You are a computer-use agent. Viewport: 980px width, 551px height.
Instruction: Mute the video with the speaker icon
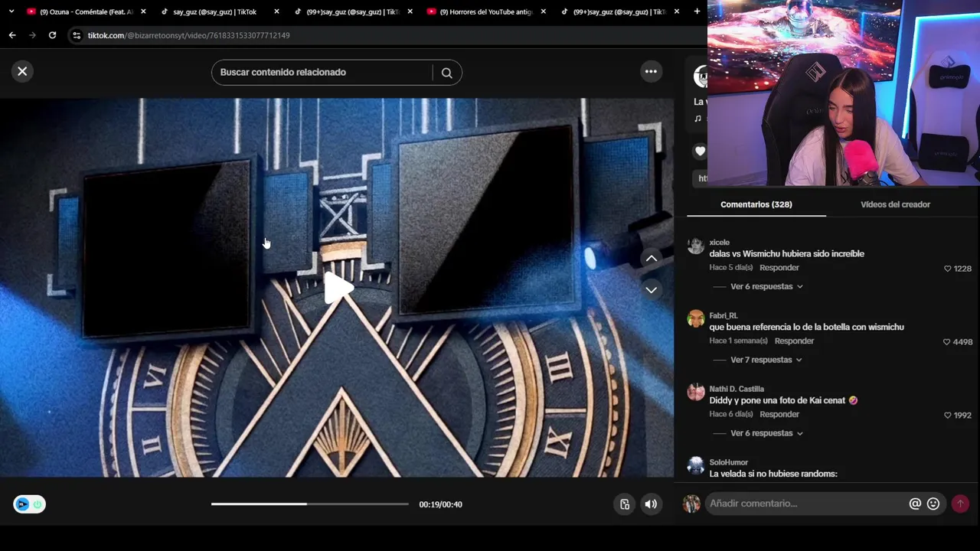click(x=651, y=504)
